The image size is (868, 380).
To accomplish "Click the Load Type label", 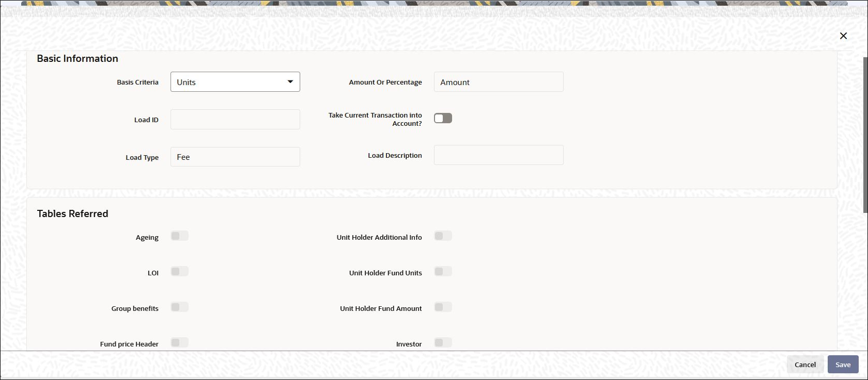I will [x=142, y=157].
